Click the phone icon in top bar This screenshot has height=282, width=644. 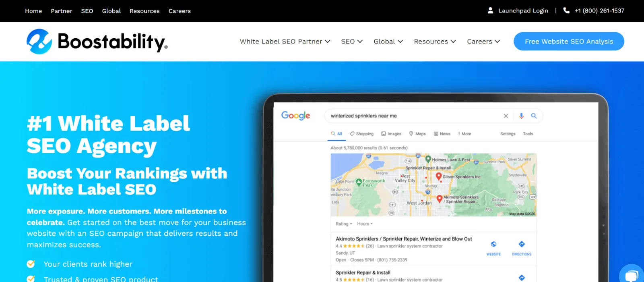pos(566,10)
